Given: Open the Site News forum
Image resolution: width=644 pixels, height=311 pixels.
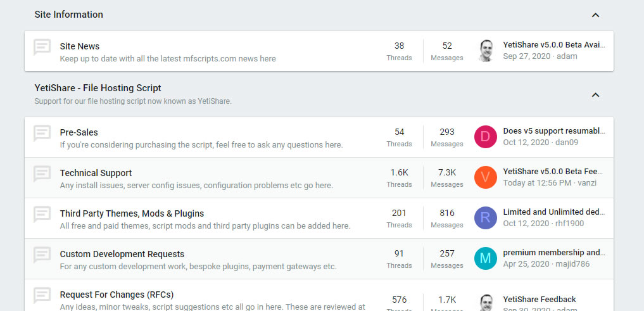Looking at the screenshot, I should (80, 46).
